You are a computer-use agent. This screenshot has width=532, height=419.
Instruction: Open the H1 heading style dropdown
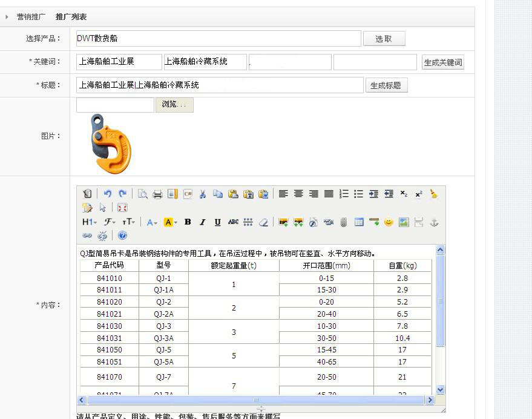tap(88, 222)
